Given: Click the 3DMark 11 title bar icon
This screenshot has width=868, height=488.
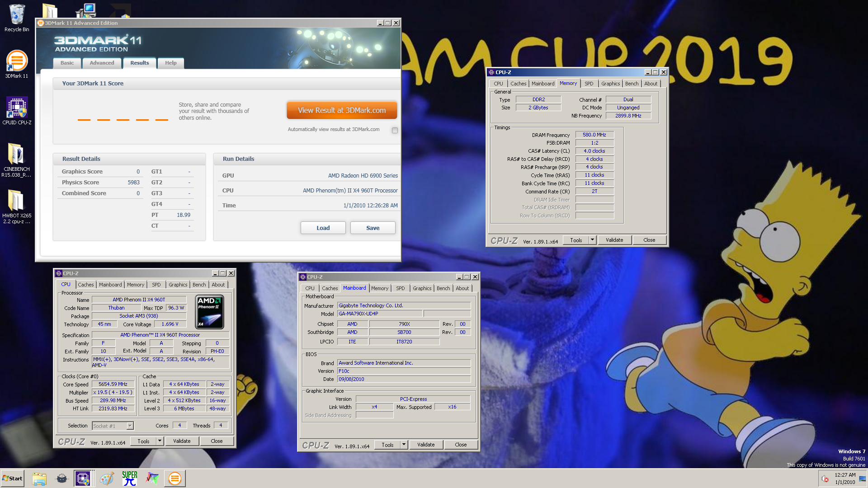Looking at the screenshot, I should click(x=41, y=23).
